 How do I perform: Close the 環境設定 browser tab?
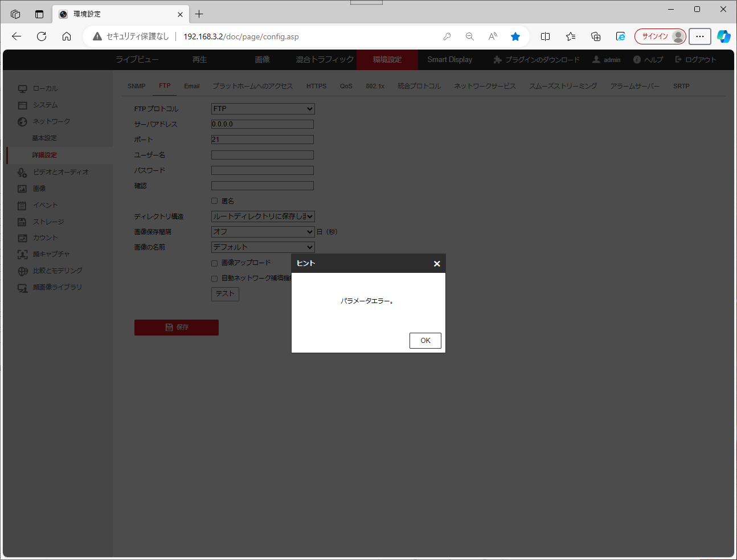(180, 14)
